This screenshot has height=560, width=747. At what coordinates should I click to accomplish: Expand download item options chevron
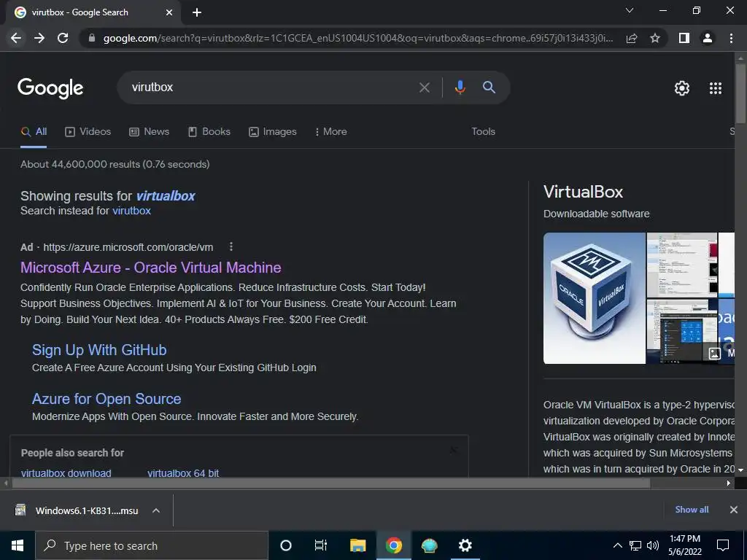pyautogui.click(x=156, y=510)
